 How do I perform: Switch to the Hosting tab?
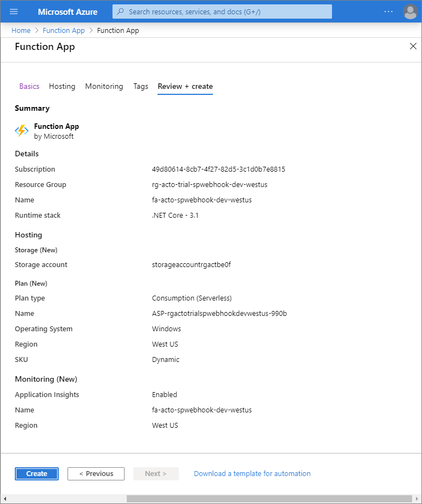pos(62,86)
